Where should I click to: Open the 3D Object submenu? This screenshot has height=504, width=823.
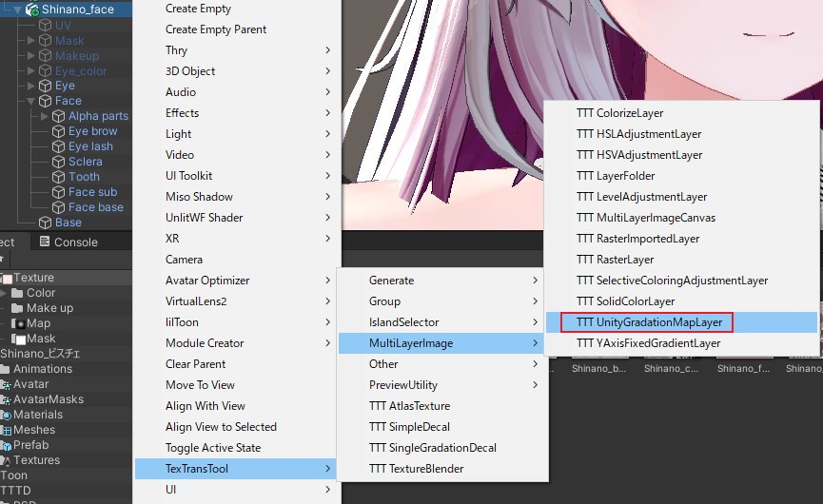coord(235,70)
